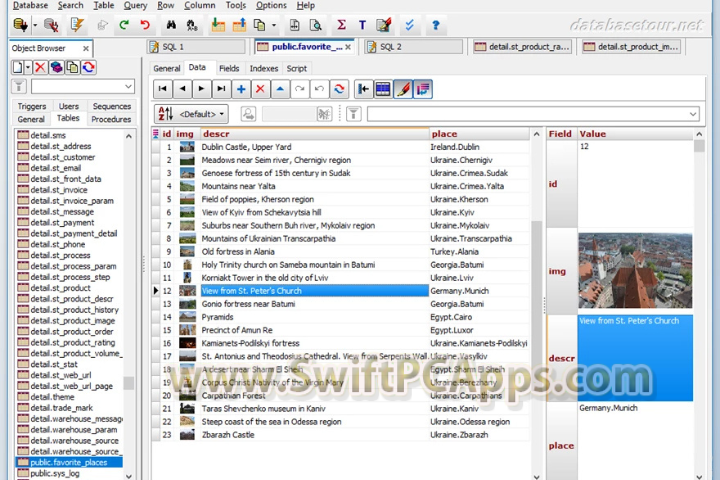Screen dimensions: 720x480
Task: Click the green redo arrow in main toolbar
Action: pyautogui.click(x=124, y=25)
